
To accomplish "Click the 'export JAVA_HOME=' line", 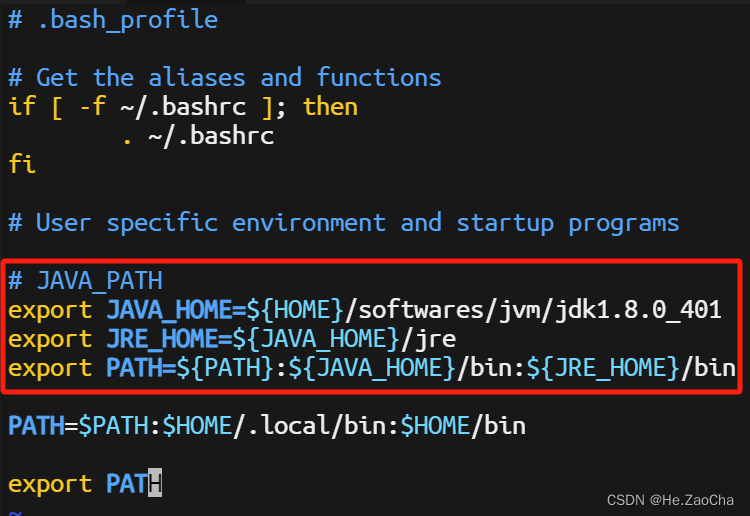I will [x=365, y=310].
